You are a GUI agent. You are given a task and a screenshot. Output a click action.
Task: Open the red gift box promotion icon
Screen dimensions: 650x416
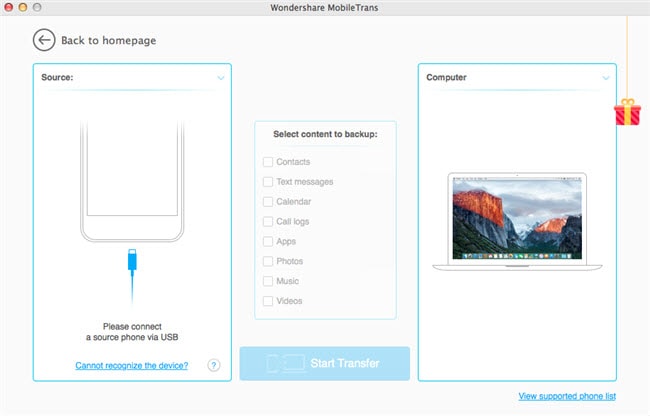coord(627,112)
